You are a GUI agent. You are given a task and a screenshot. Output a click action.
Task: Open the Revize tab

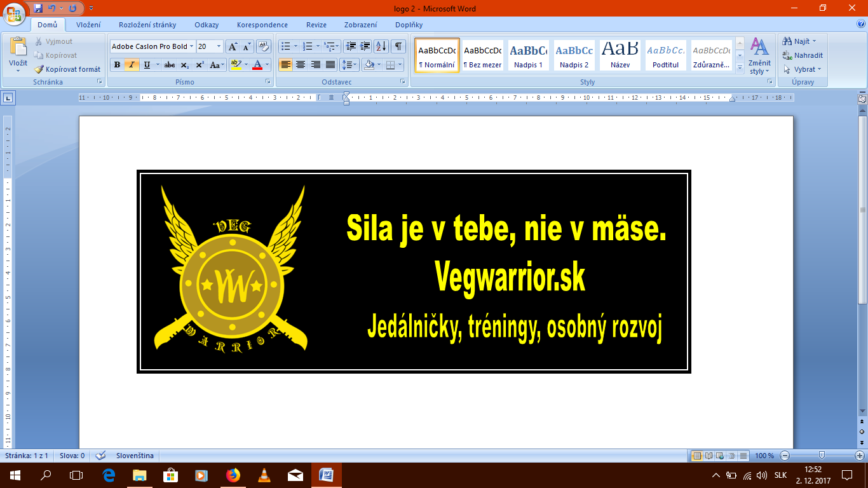coord(316,25)
